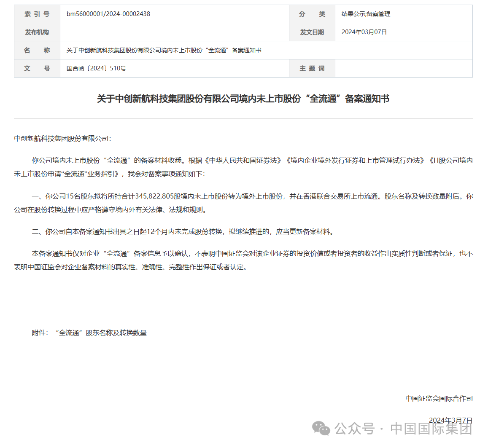Click the 名称 label cell
This screenshot has height=448, width=488.
[37, 51]
